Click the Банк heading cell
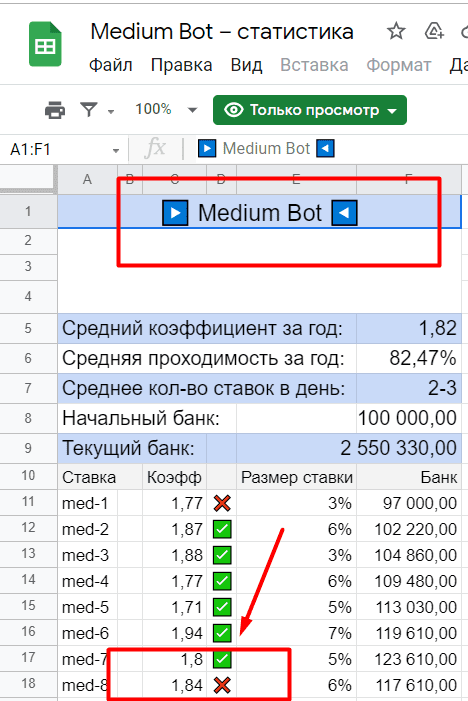This screenshot has width=468, height=701. click(409, 477)
